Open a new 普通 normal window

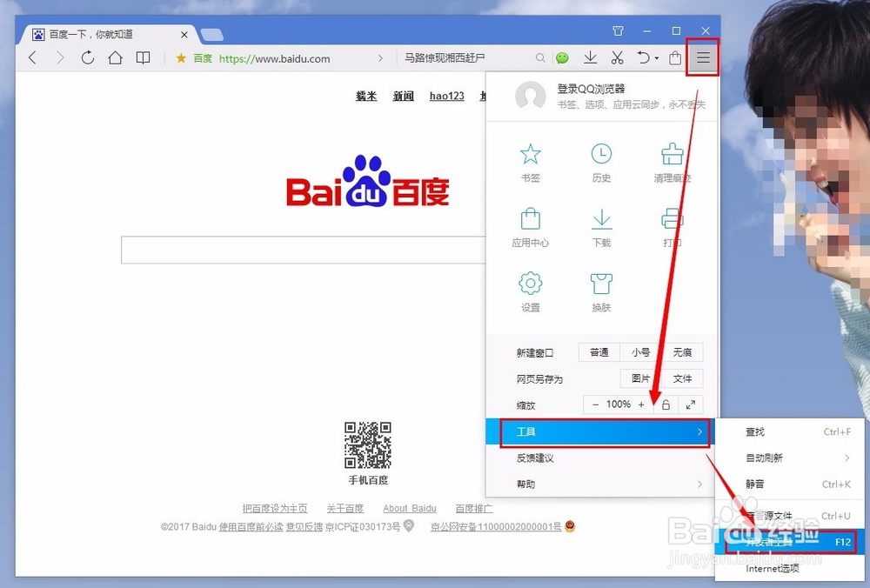click(599, 352)
